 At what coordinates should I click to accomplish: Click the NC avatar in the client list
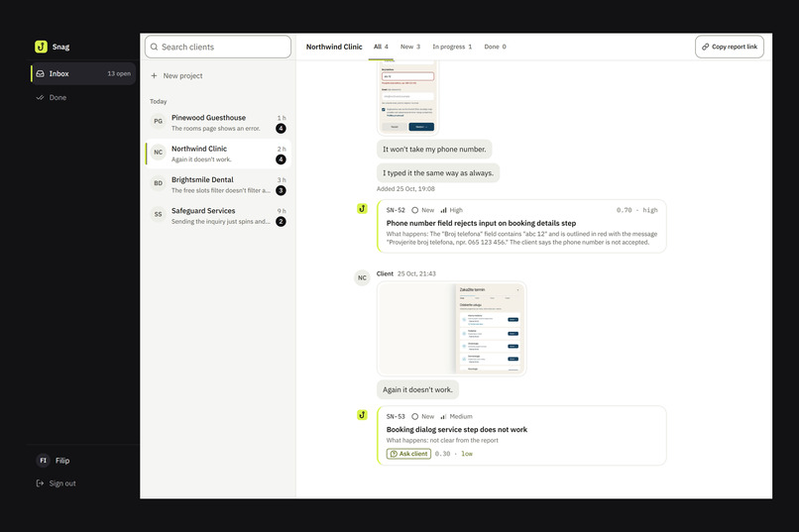158,153
